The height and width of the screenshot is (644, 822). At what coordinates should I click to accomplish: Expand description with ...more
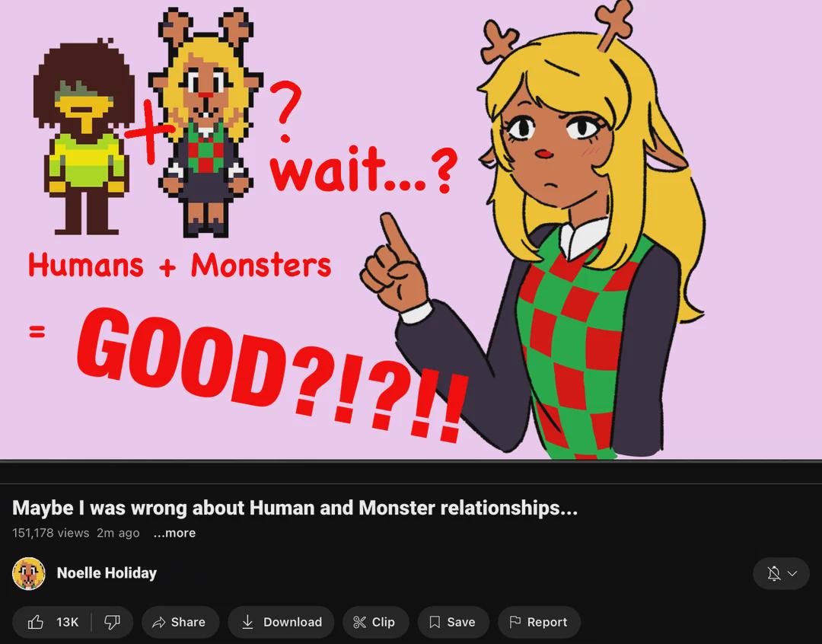174,533
